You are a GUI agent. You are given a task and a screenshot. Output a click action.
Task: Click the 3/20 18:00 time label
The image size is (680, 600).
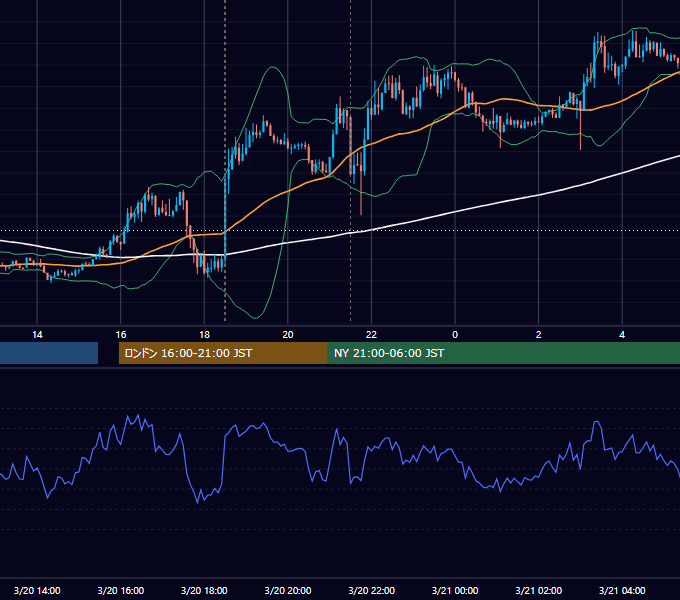204,590
